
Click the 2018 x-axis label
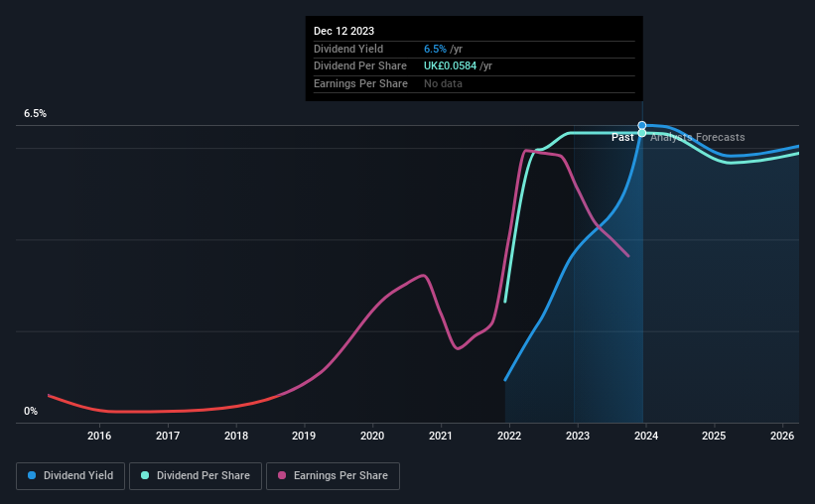pos(236,436)
